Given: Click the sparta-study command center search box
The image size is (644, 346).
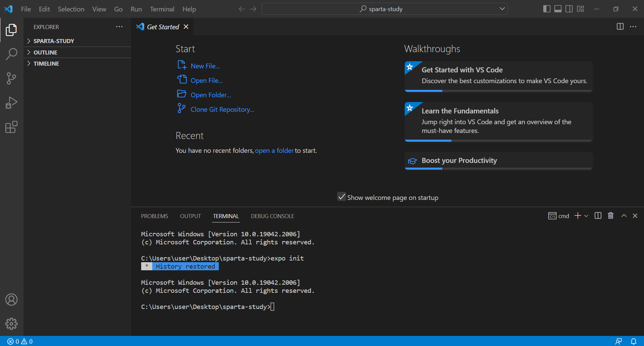Looking at the screenshot, I should click(x=385, y=9).
